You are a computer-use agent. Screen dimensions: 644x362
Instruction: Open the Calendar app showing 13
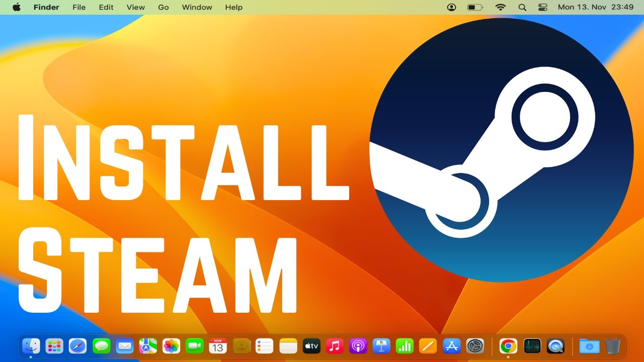point(218,346)
